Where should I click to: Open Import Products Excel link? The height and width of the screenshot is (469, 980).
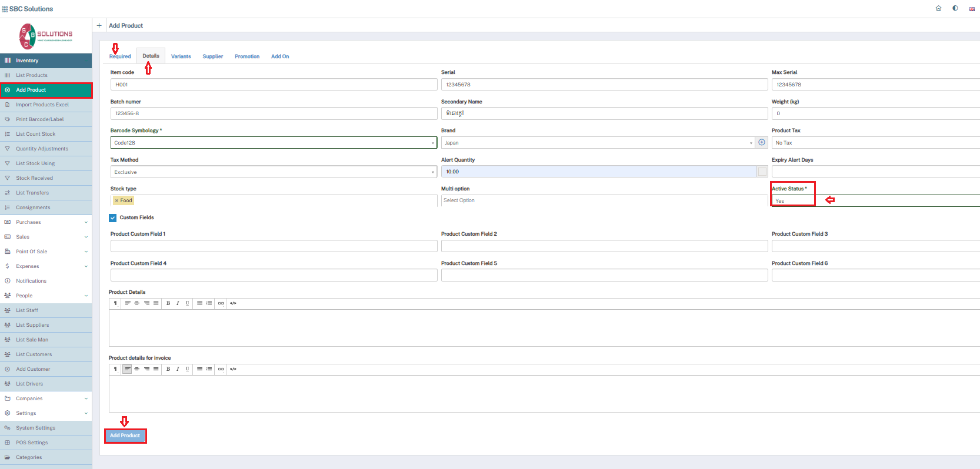(42, 105)
